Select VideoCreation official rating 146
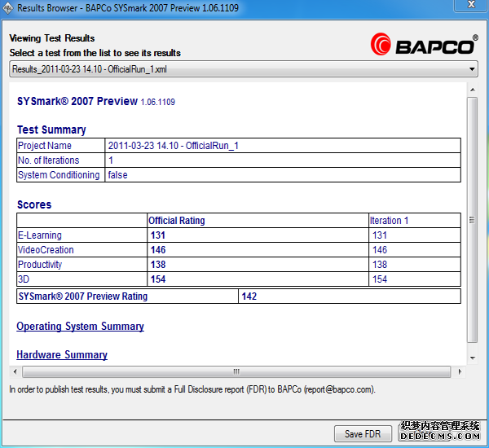 [158, 250]
